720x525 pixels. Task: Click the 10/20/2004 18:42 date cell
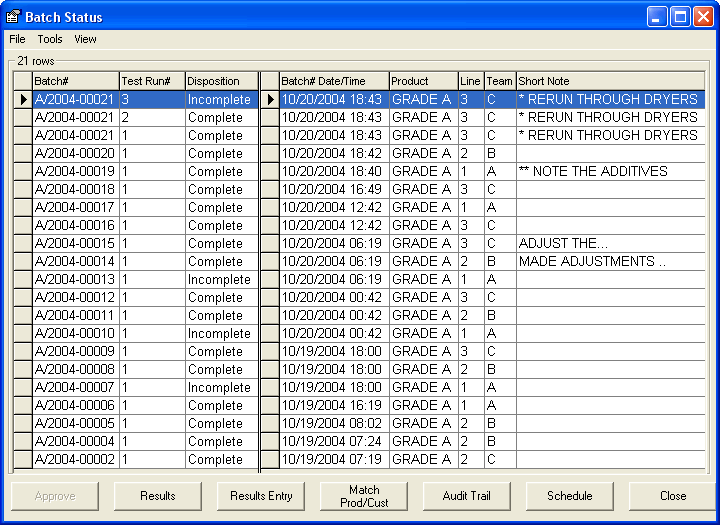(334, 153)
